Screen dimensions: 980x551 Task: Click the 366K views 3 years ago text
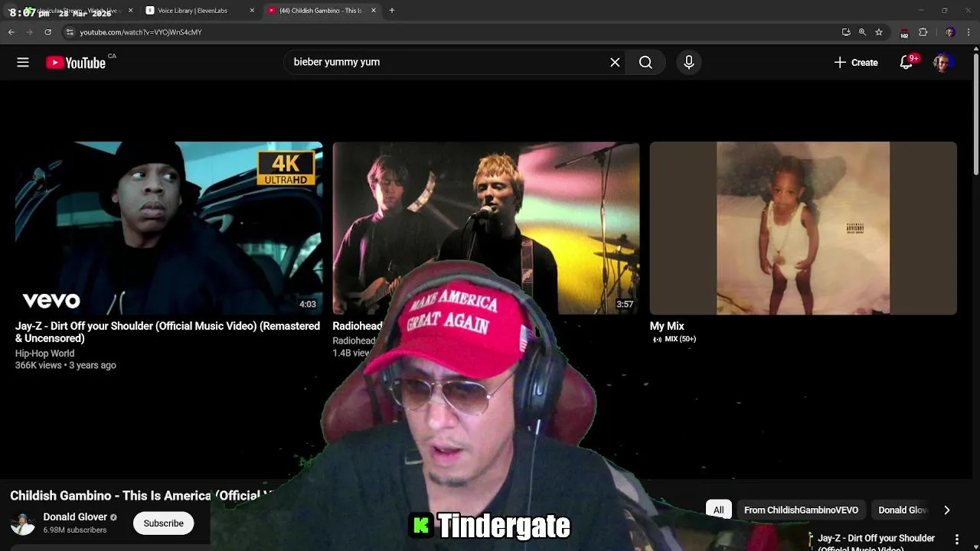[66, 365]
